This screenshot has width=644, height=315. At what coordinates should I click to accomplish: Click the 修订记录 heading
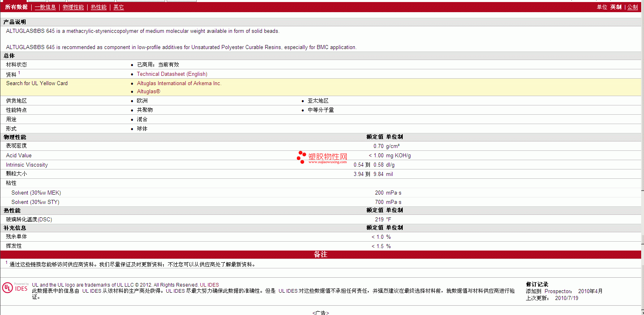click(x=537, y=284)
